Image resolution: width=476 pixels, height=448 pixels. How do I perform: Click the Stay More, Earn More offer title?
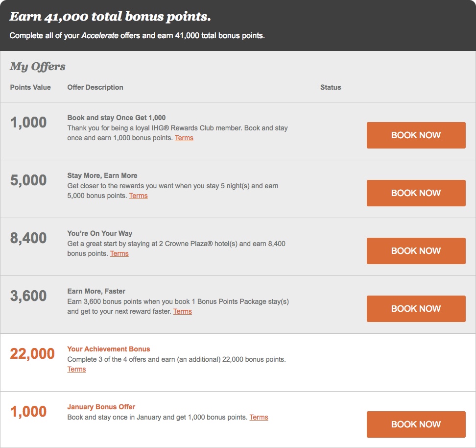(x=102, y=175)
